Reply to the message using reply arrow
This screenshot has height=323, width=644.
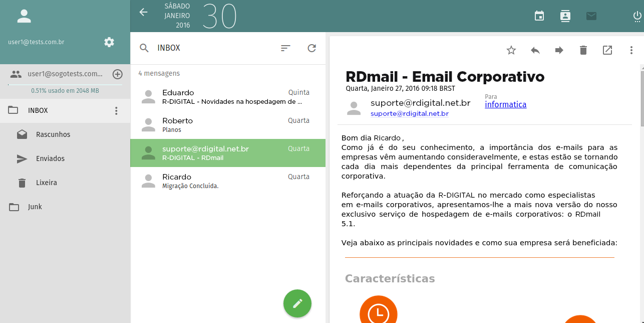pos(535,50)
